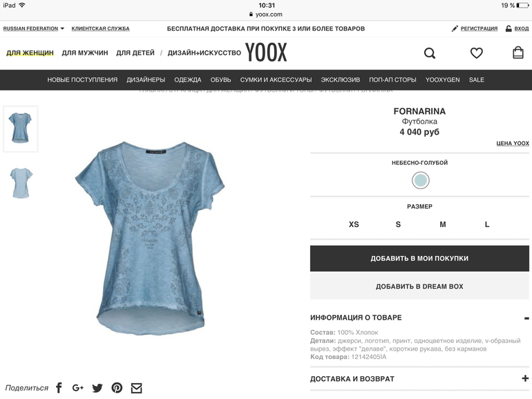The width and height of the screenshot is (532, 399).
Task: Share via Twitter bird icon
Action: click(x=97, y=388)
